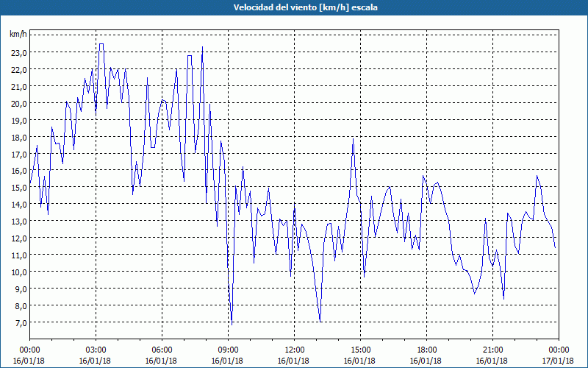Select the 23,0 value on the vertical axis

19,53
